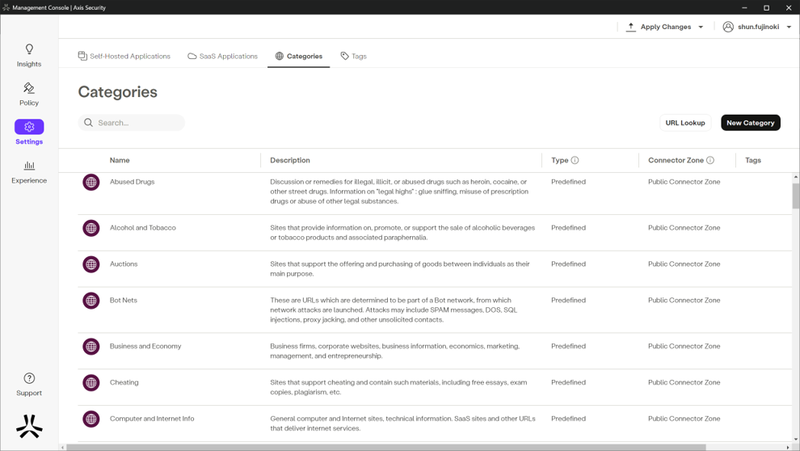Click the Description column header
The height and width of the screenshot is (451, 800).
tap(290, 160)
